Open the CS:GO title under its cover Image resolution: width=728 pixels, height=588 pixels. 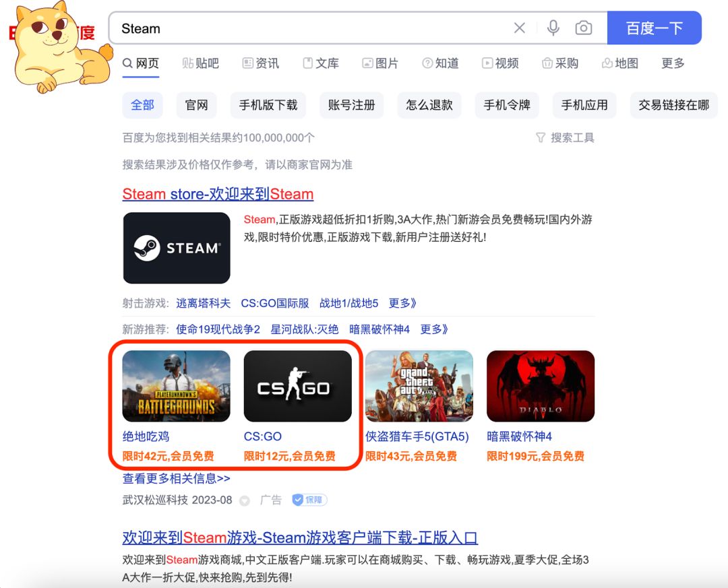click(x=263, y=436)
